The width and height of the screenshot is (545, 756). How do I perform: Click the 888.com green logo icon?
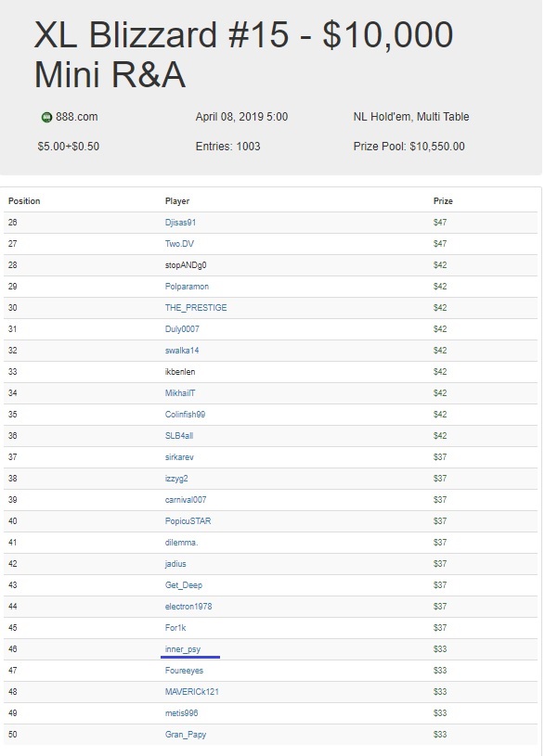[x=46, y=117]
